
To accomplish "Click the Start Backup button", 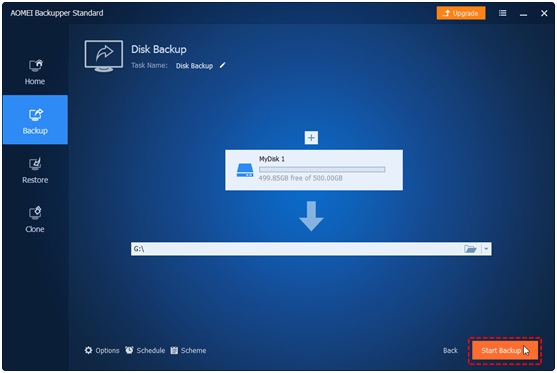I will (504, 351).
